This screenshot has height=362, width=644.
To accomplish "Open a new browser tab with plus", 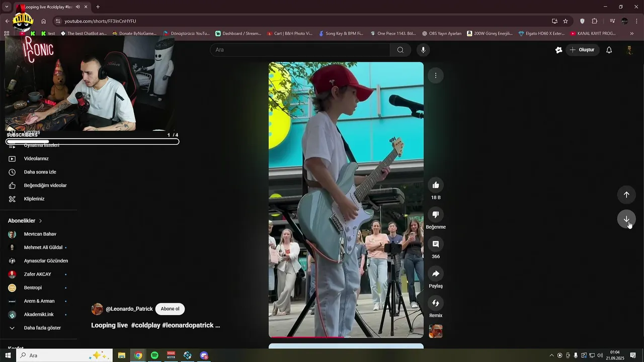I will [98, 7].
